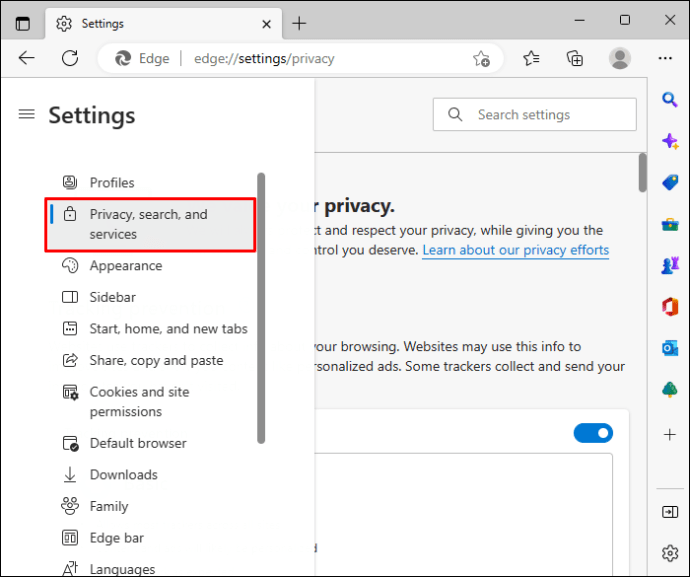Open the Settings and more ellipsis menu
Image resolution: width=690 pixels, height=577 pixels.
coord(666,58)
